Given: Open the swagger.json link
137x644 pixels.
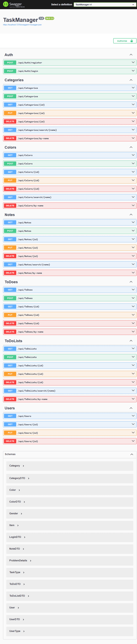Looking at the screenshot, I should pos(22,25).
